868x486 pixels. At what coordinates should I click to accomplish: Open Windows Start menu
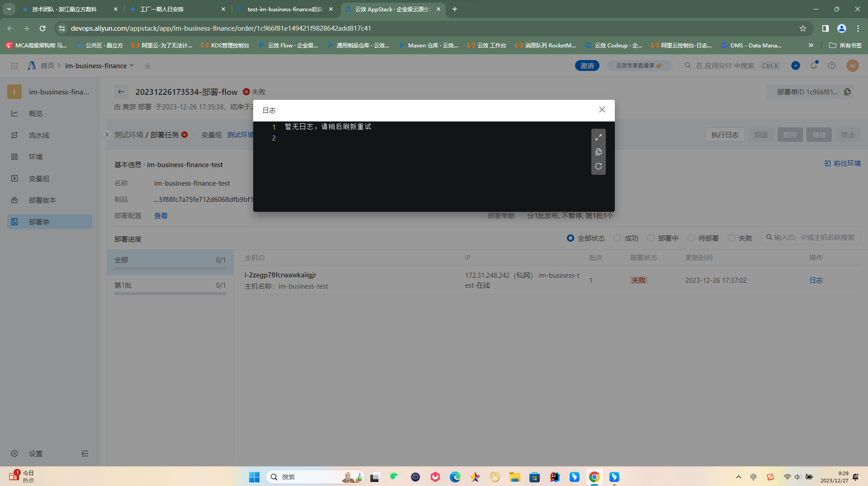click(255, 477)
